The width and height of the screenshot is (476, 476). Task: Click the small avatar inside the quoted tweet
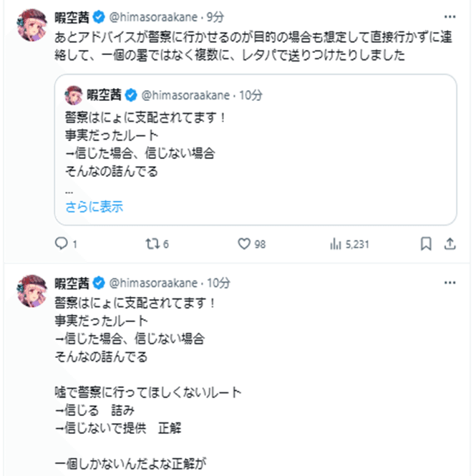(74, 93)
